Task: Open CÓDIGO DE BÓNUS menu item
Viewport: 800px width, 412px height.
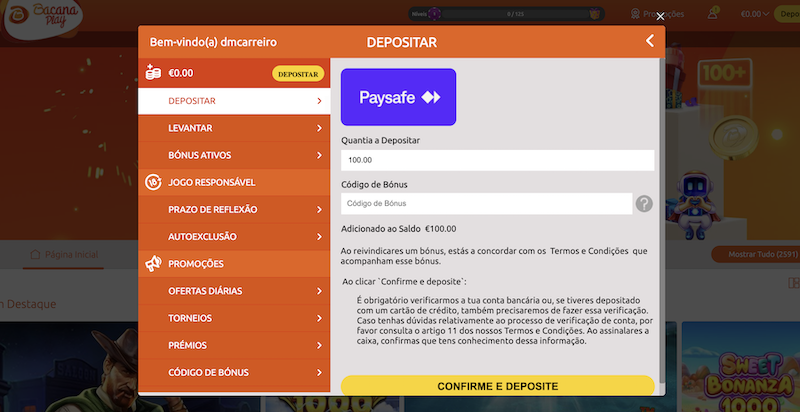Action: (x=234, y=372)
